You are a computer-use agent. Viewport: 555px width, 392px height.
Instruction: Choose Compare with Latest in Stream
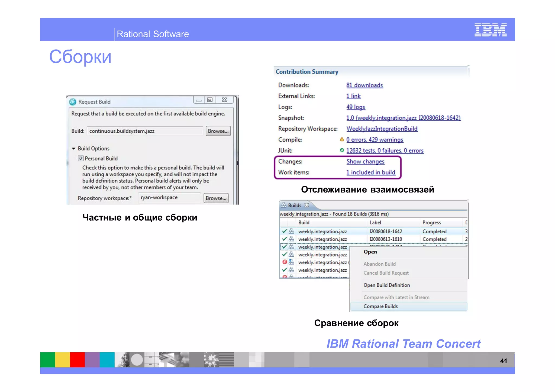409,297
